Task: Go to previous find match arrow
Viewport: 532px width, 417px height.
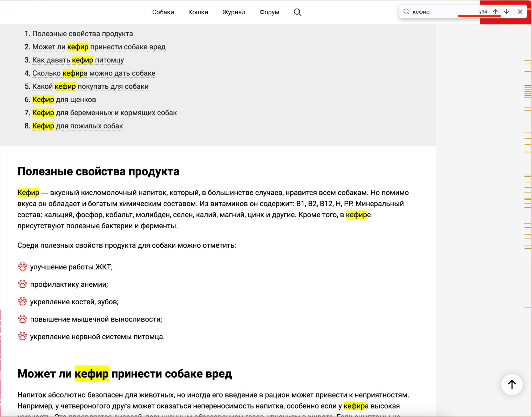Action: pos(495,12)
